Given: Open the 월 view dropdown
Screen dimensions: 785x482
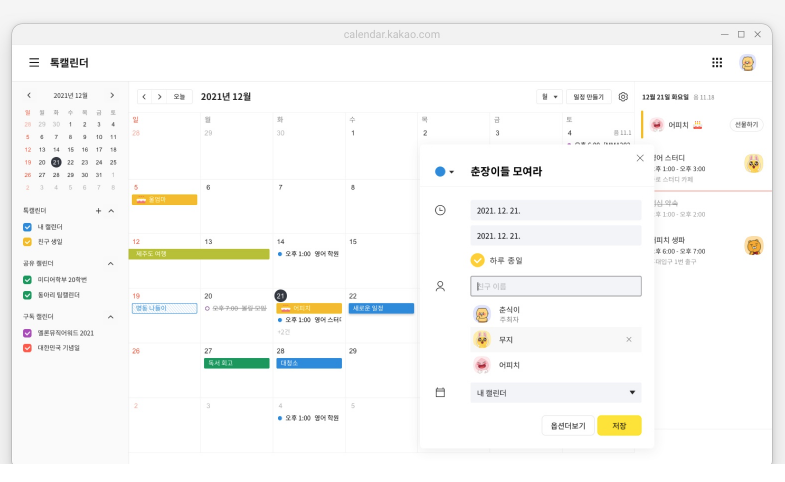Looking at the screenshot, I should [x=549, y=97].
